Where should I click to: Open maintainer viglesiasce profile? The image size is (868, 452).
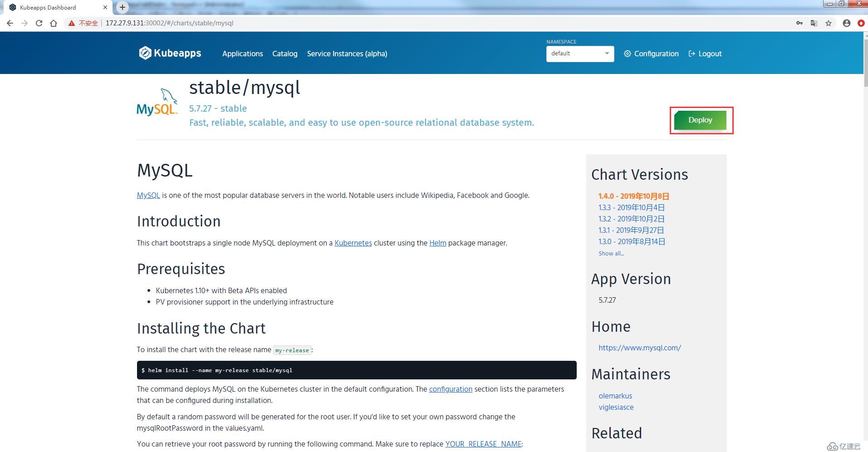tap(616, 407)
